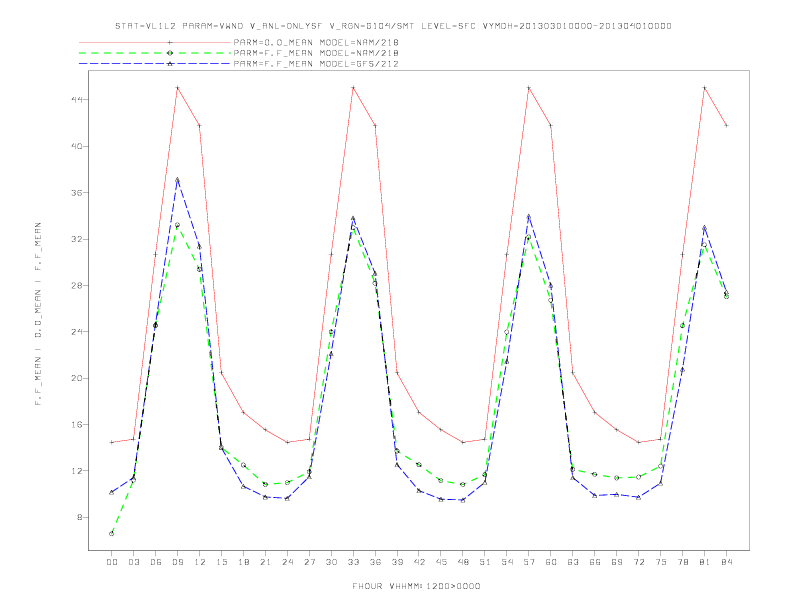Image resolution: width=792 pixels, height=612 pixels.
Task: Click x-axis forecast hour label 63
Action: coord(573,562)
